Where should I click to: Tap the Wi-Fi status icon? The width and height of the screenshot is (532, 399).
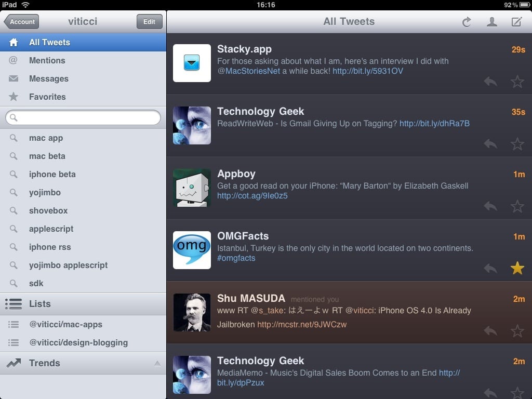(x=25, y=5)
